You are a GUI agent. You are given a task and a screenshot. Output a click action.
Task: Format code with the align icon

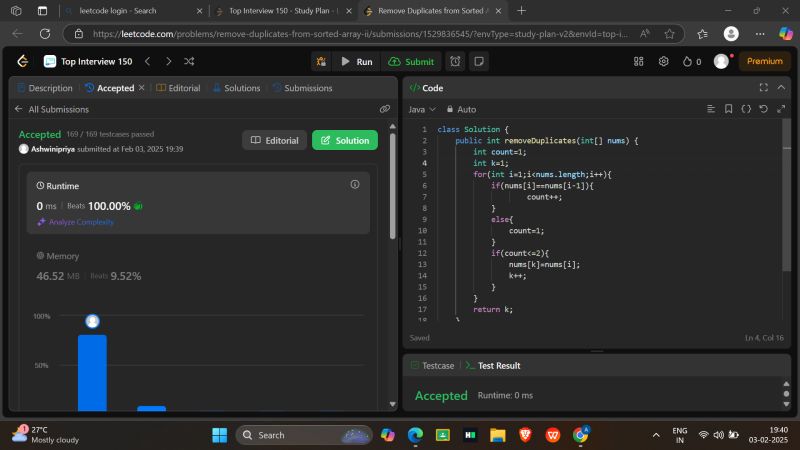click(711, 109)
